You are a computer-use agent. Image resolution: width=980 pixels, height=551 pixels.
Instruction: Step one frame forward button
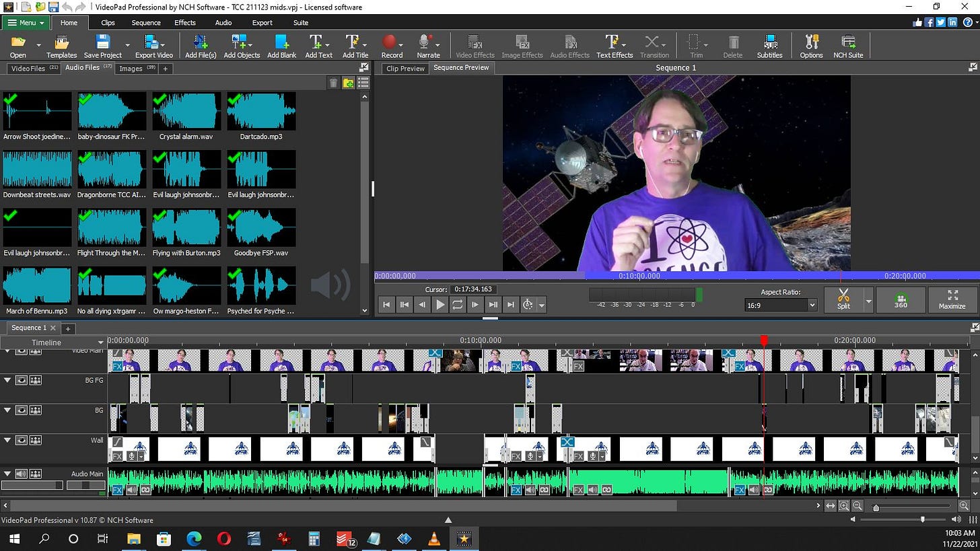(475, 305)
